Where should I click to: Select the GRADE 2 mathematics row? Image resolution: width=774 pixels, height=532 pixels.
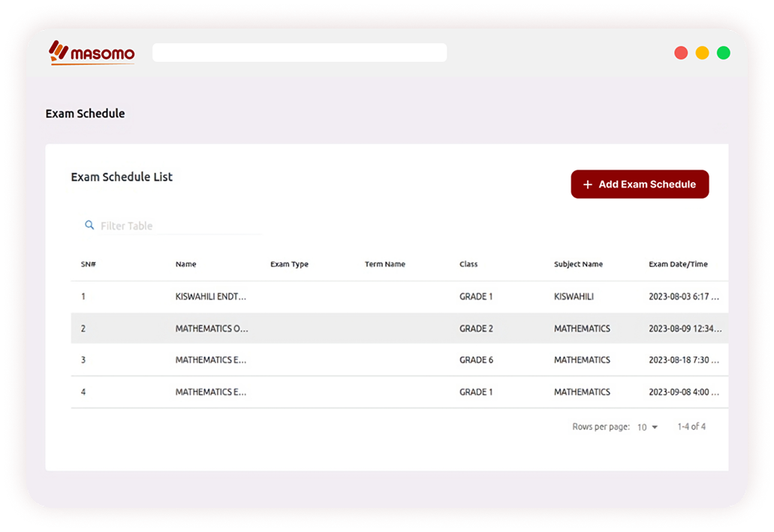(476, 329)
